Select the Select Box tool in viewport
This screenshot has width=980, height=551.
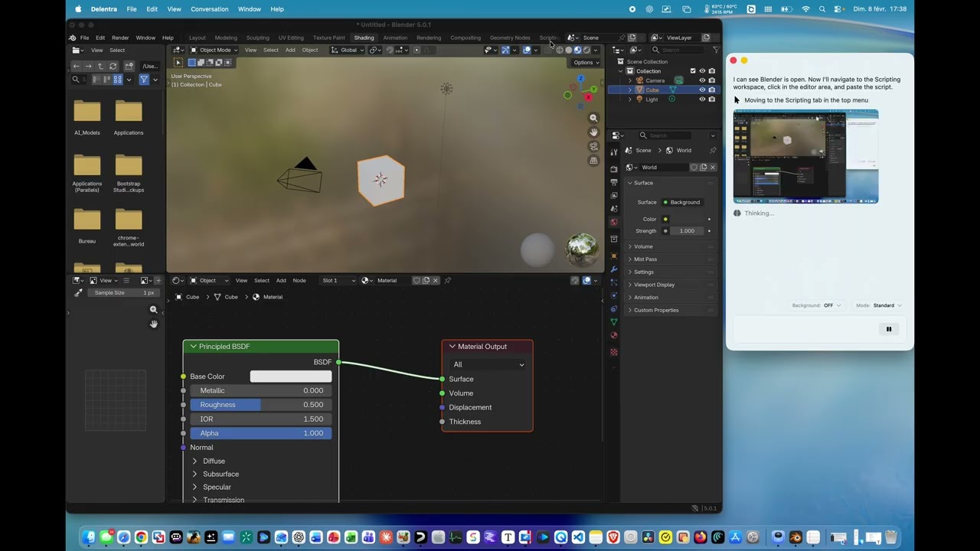[178, 63]
